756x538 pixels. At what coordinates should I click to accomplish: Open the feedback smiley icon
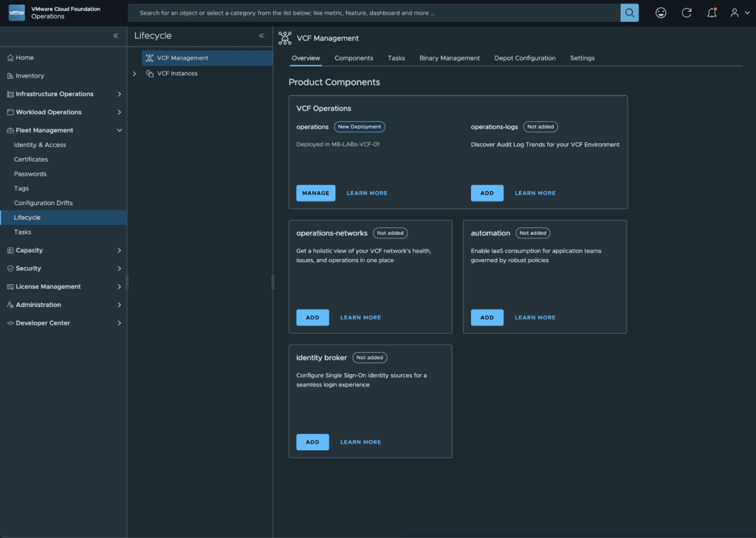point(661,13)
